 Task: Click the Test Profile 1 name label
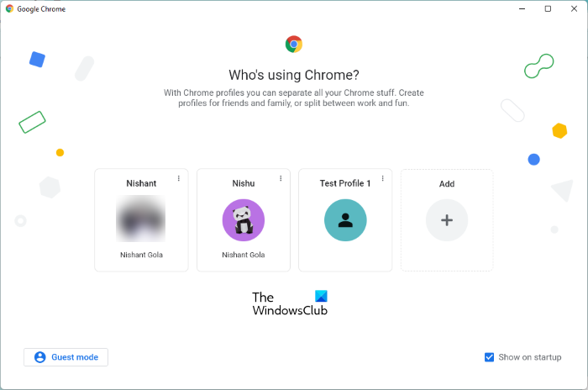[x=344, y=183]
